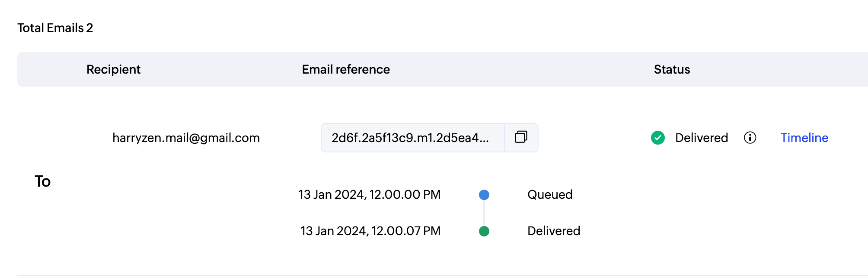Click the green Delivered checkmark icon
The height and width of the screenshot is (278, 868).
pyautogui.click(x=657, y=138)
